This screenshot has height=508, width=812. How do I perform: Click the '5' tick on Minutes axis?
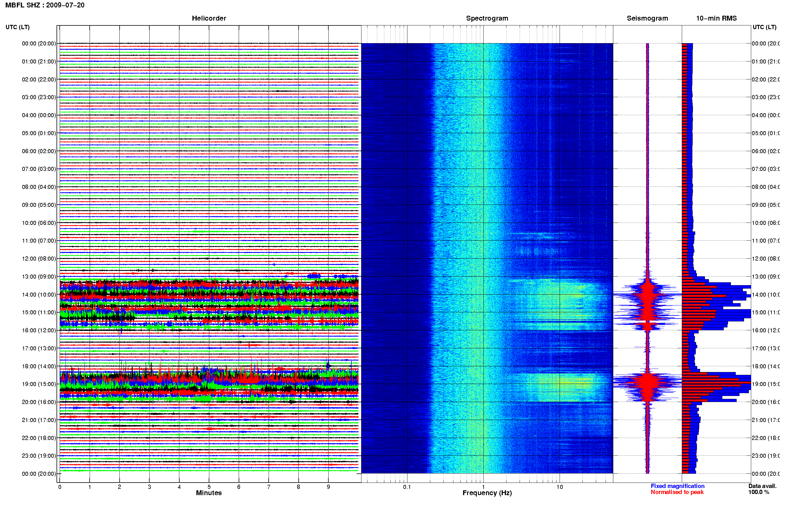(x=209, y=487)
